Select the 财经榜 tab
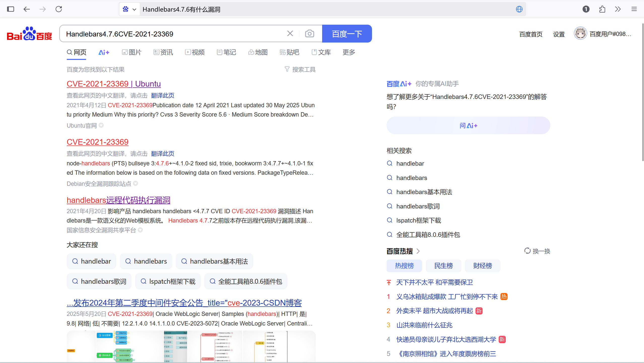This screenshot has width=644, height=363. (482, 266)
